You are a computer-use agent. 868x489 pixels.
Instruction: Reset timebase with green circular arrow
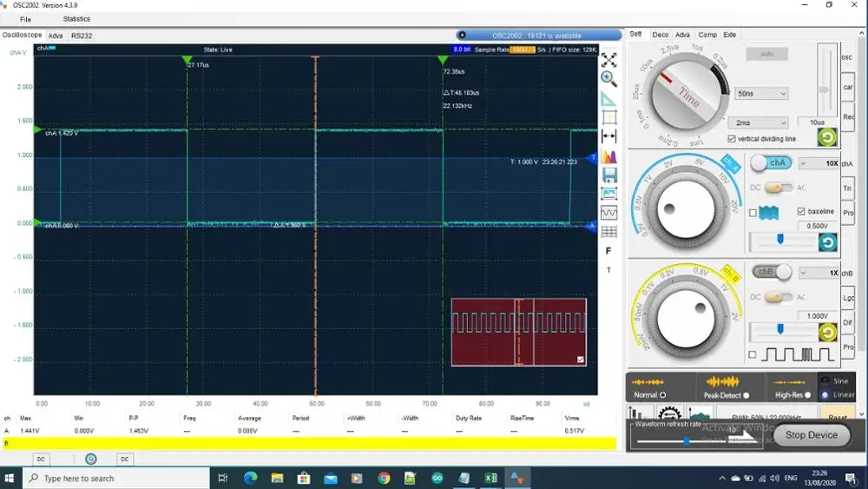point(826,137)
